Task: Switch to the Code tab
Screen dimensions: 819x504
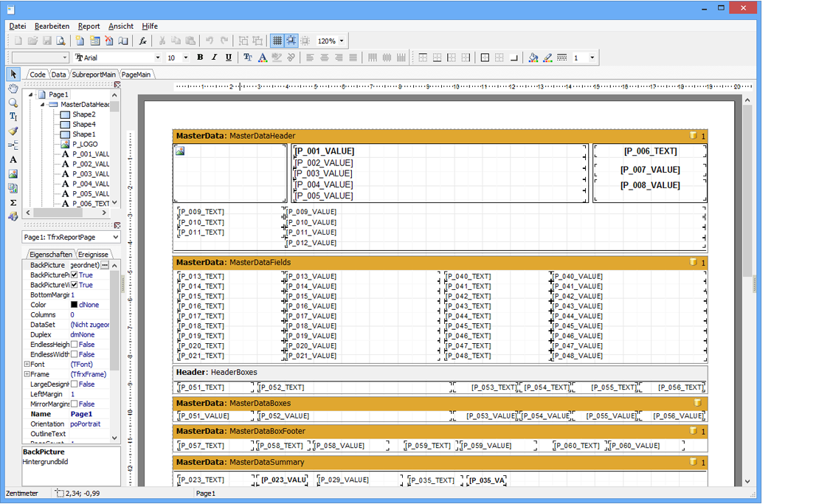Action: [x=37, y=75]
